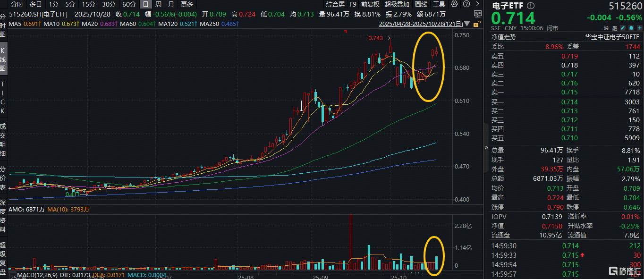The image size is (644, 279).
Task: Toggle the date range lock icon
Action: coord(476,24)
